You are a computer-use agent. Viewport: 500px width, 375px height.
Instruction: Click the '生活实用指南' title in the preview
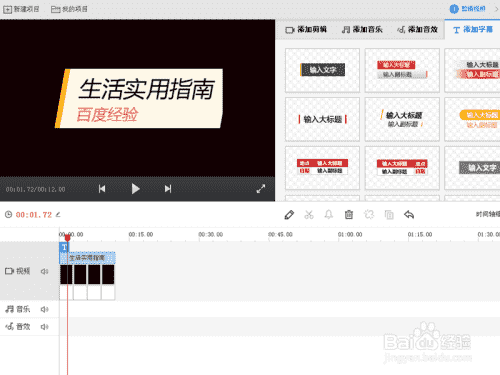146,89
